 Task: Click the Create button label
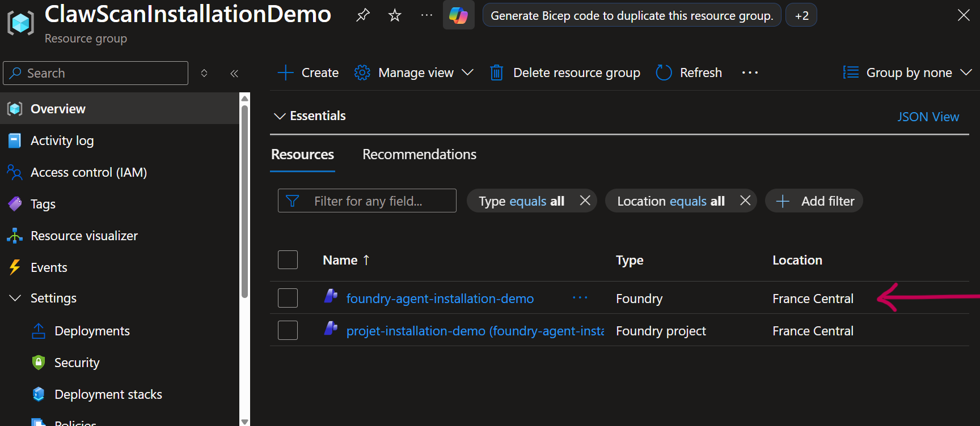tap(320, 73)
